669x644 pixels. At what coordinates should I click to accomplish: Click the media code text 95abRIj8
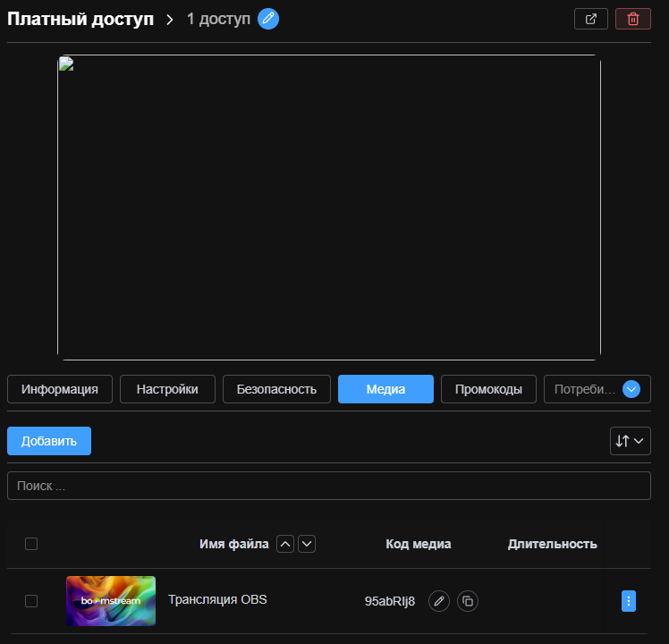tap(390, 601)
